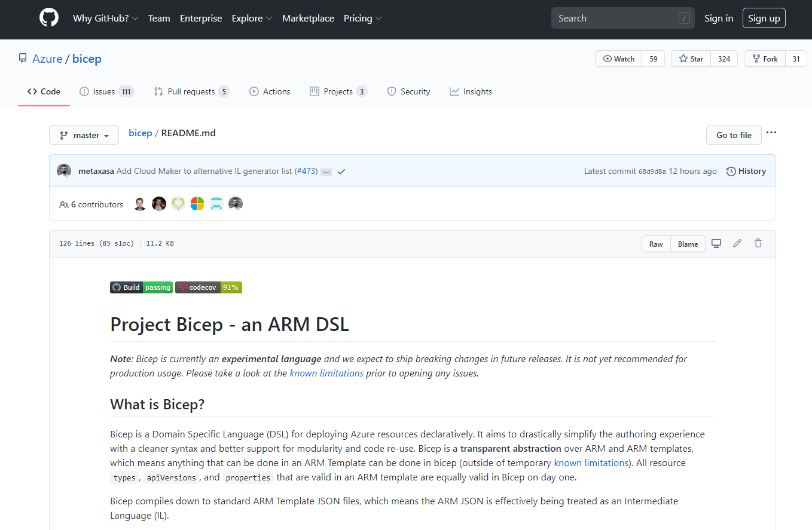Select the Code tab
Viewport: 812px width, 530px height.
tap(44, 91)
